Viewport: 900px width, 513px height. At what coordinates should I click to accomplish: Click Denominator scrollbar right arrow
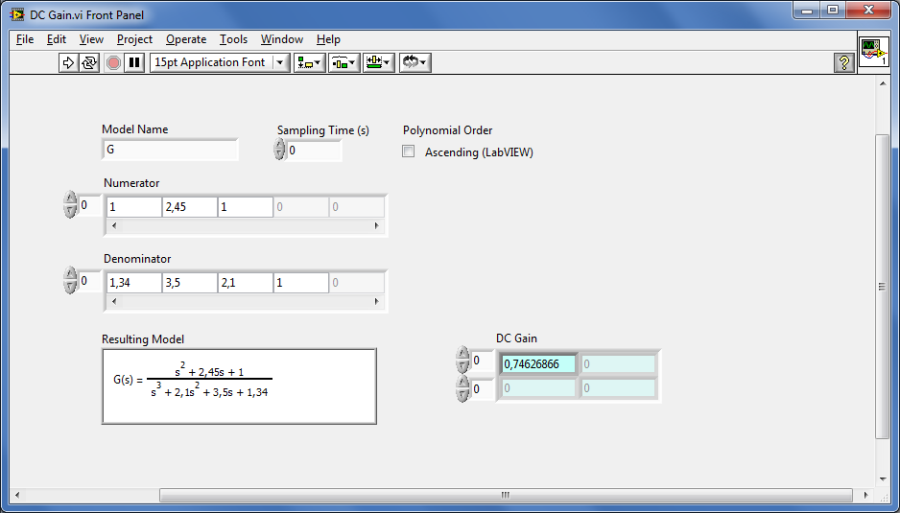377,301
